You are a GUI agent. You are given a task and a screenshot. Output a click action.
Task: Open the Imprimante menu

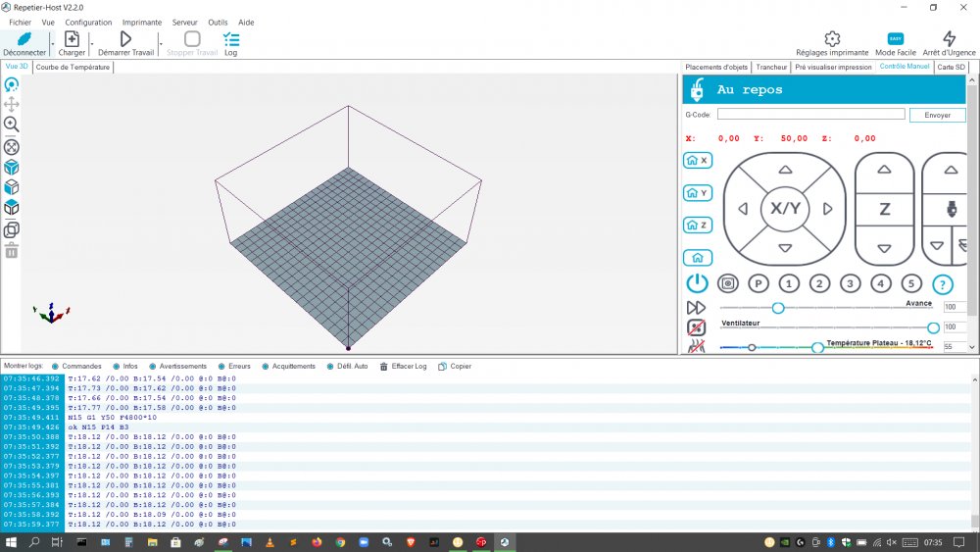[x=142, y=22]
